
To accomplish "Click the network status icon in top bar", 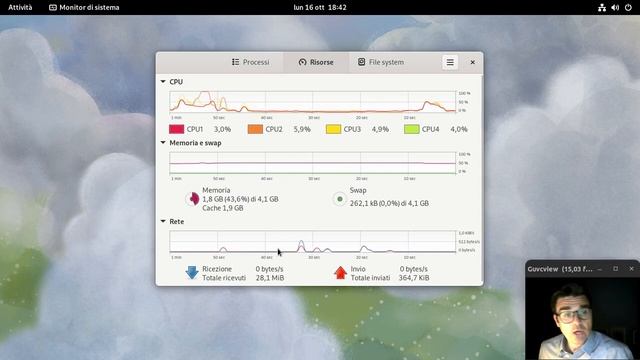I will (602, 7).
